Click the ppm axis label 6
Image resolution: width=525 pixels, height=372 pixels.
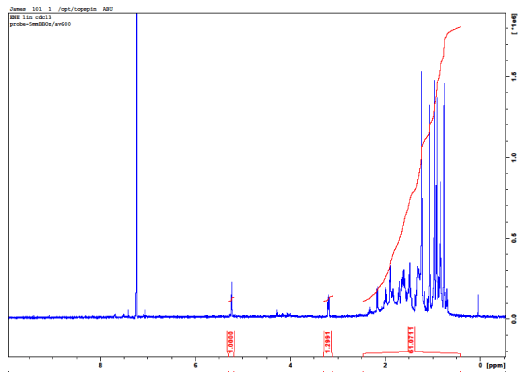click(x=196, y=365)
